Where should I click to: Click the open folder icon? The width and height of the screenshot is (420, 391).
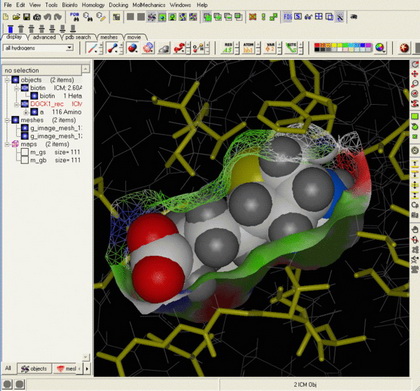click(16, 17)
